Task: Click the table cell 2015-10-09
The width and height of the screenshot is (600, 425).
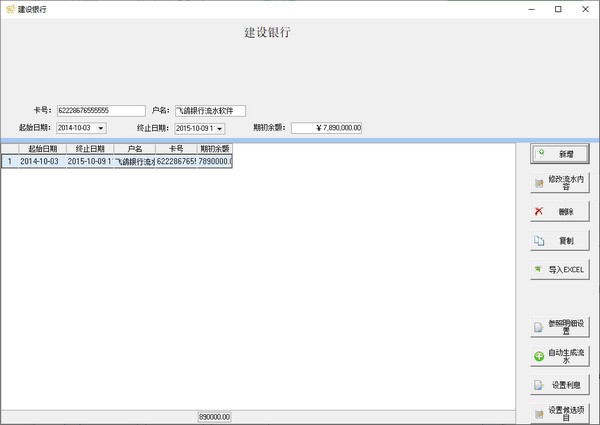Action: pyautogui.click(x=90, y=161)
